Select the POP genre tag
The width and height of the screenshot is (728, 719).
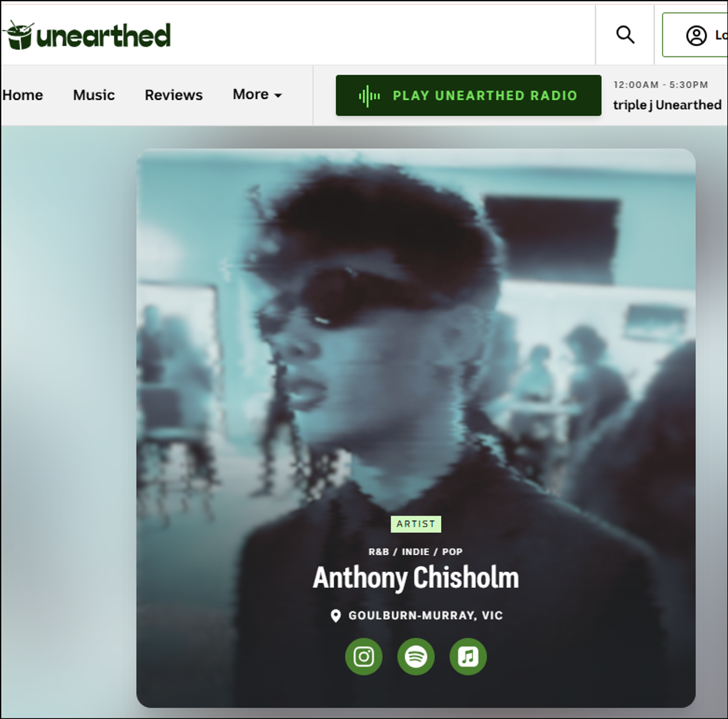coord(452,552)
